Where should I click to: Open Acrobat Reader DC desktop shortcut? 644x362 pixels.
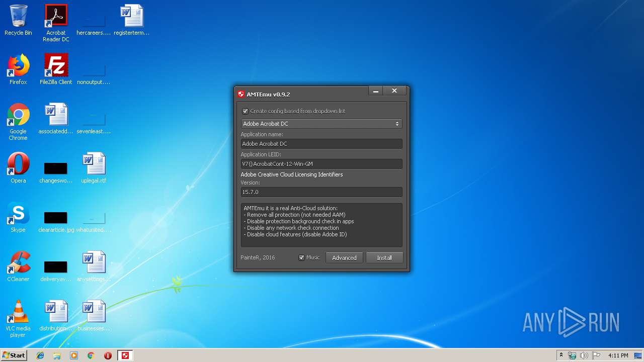point(56,23)
